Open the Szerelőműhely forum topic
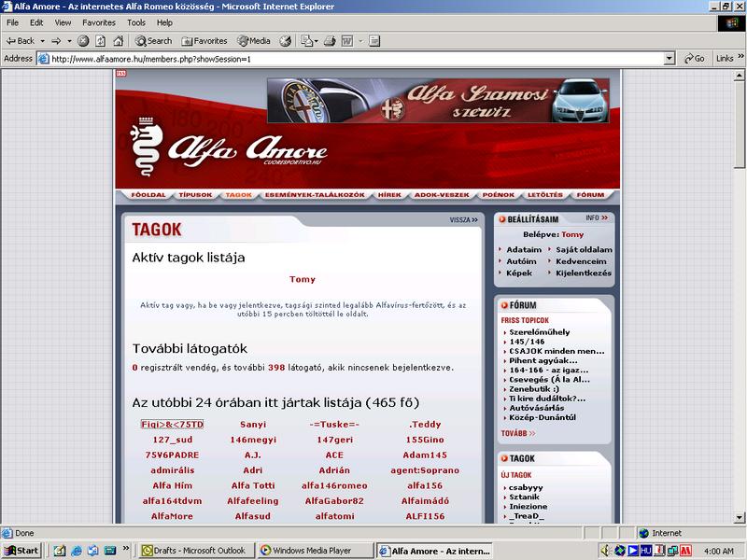The height and width of the screenshot is (560, 747). coord(540,332)
